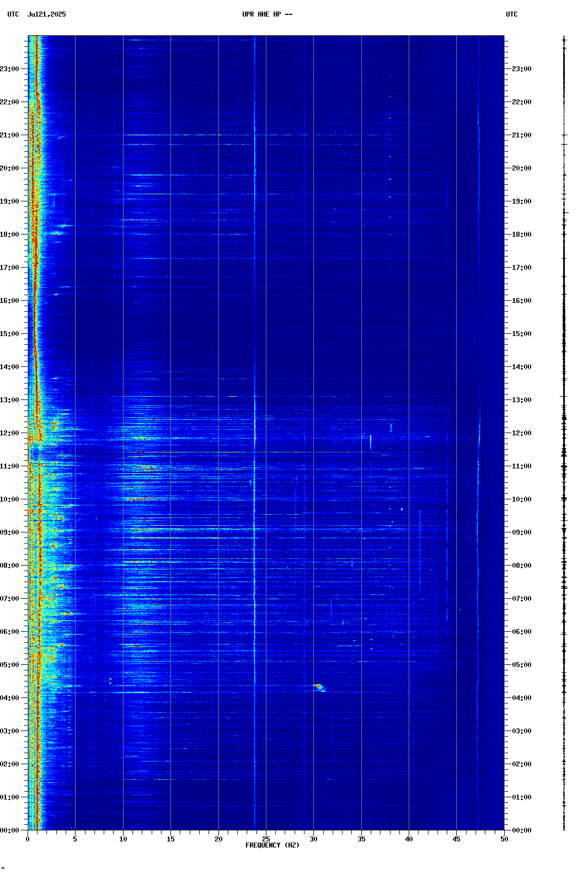Click 12:00 on the left time axis
Image resolution: width=588 pixels, height=874 pixels.
9,433
